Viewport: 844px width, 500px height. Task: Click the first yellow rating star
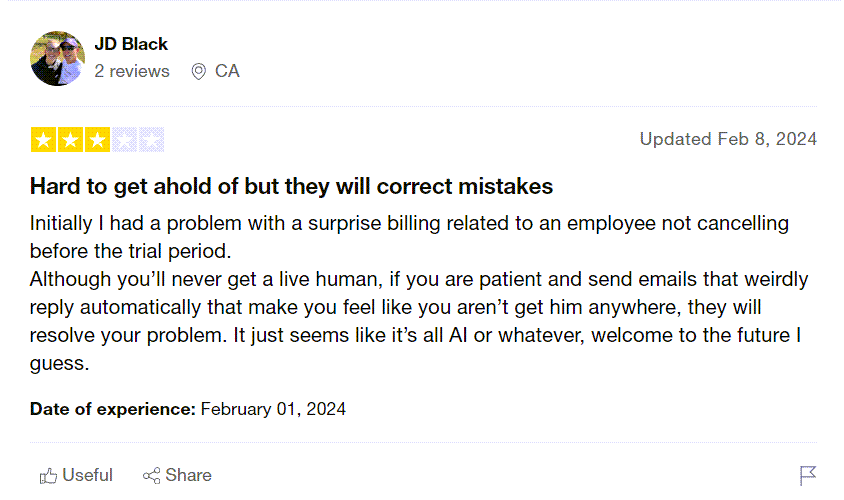(x=43, y=140)
